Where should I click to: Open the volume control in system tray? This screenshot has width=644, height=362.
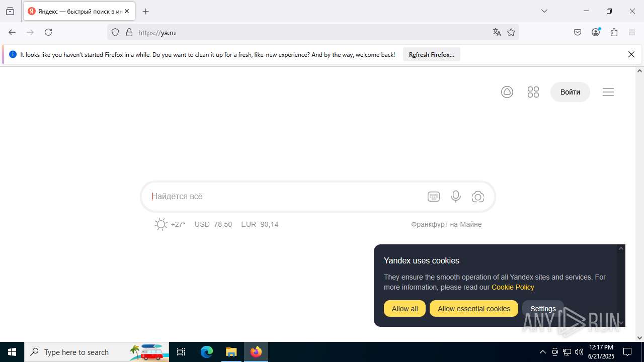[579, 352]
